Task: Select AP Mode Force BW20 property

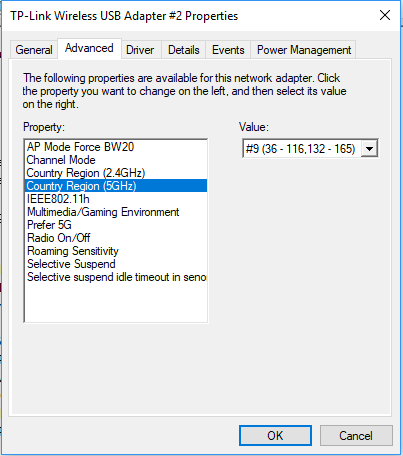Action: tap(116, 147)
